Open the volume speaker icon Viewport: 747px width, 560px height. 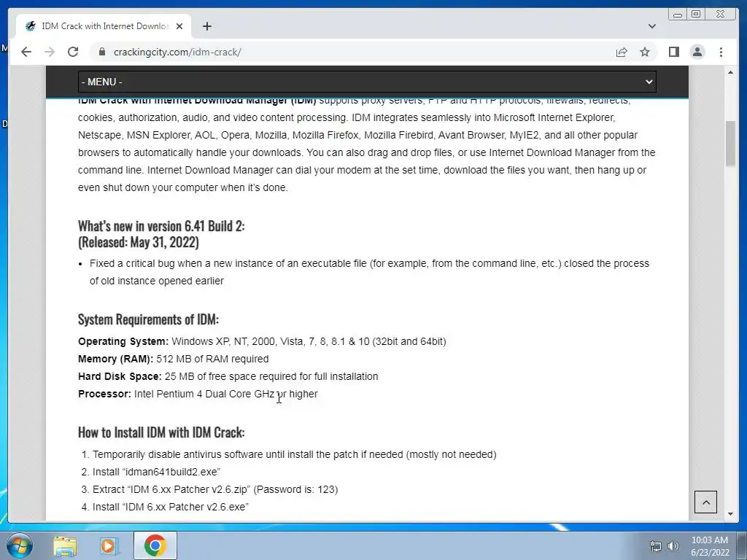pyautogui.click(x=673, y=547)
